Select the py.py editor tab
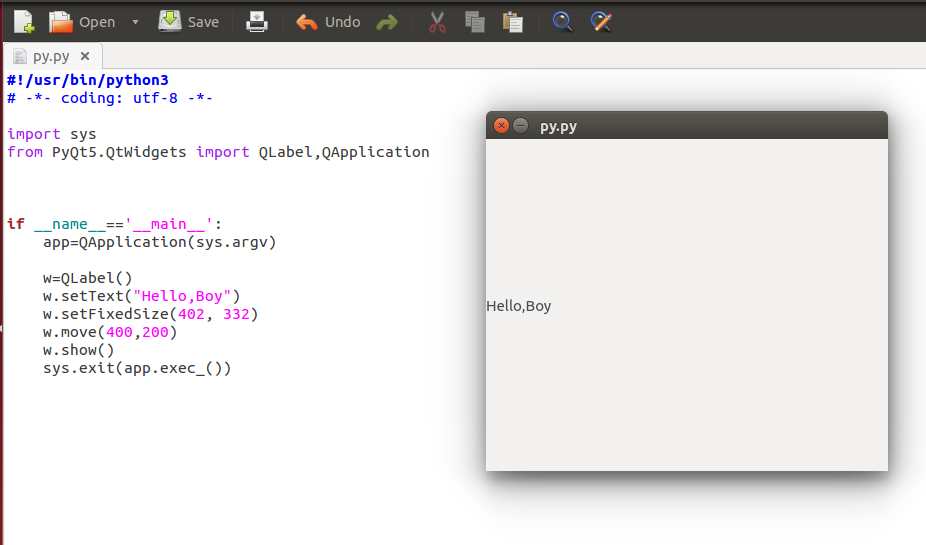 51,57
